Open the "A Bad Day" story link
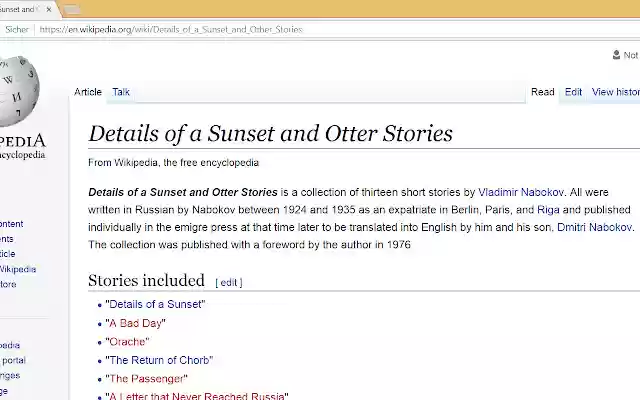The height and width of the screenshot is (400, 640). [135, 323]
